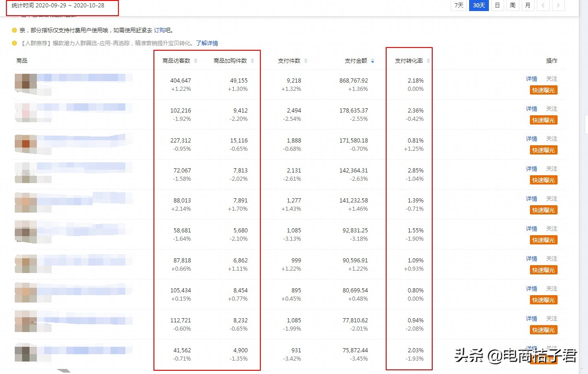Sort by 支付转化率 column arrows

[x=428, y=61]
